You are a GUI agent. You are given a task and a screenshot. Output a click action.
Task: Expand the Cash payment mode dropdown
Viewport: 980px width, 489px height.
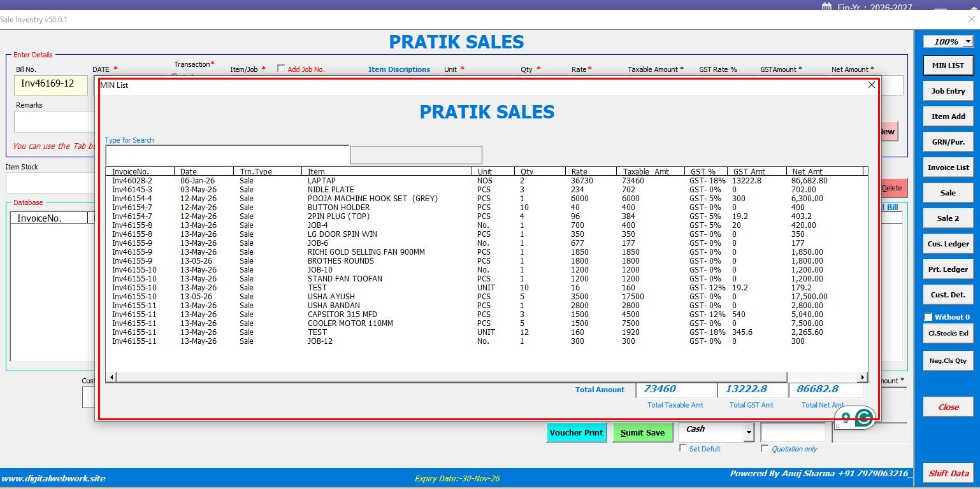click(x=749, y=432)
